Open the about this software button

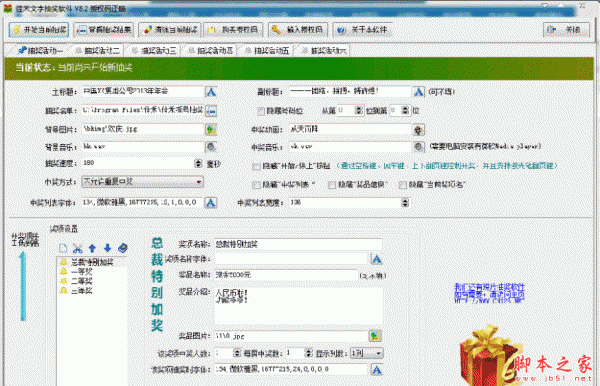coord(363,29)
